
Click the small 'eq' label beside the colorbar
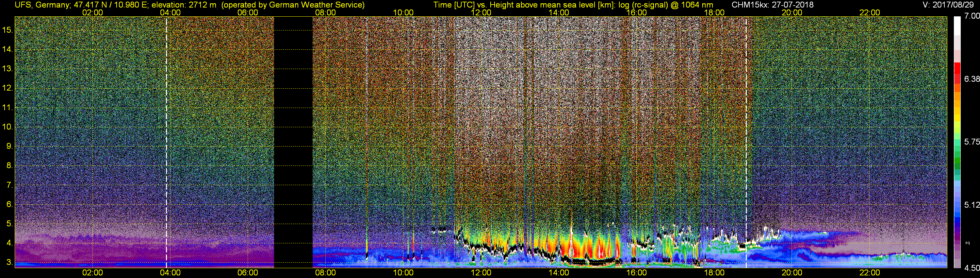pos(968,242)
